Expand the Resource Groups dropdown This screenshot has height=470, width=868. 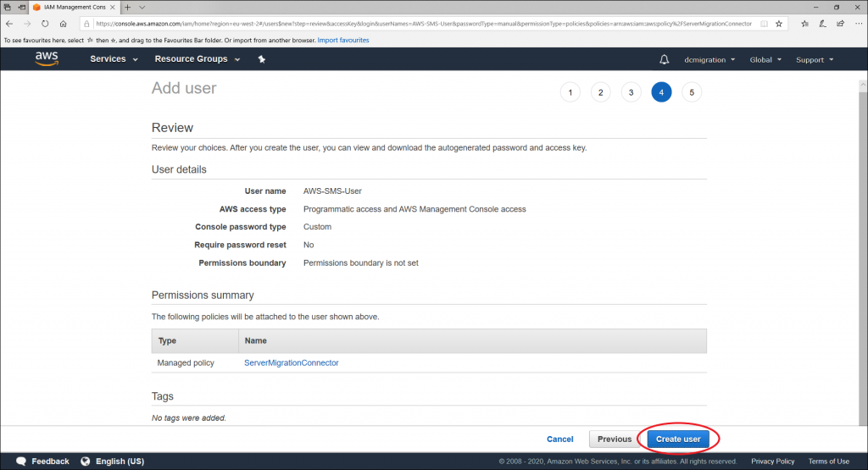pos(197,59)
